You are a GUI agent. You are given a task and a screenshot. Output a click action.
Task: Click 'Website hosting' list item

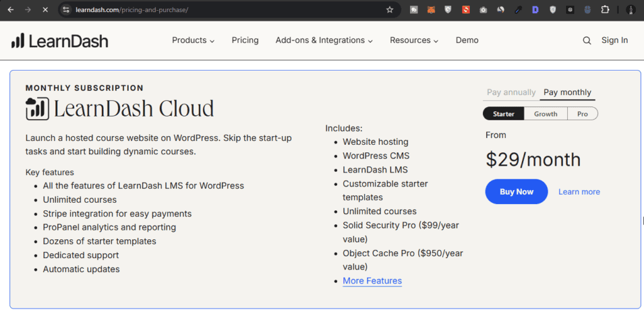coord(375,142)
